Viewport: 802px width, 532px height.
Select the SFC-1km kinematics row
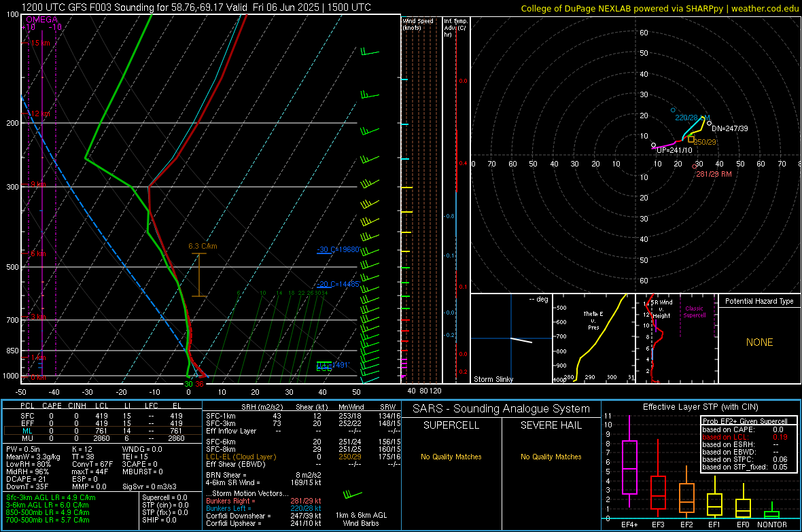click(302, 416)
